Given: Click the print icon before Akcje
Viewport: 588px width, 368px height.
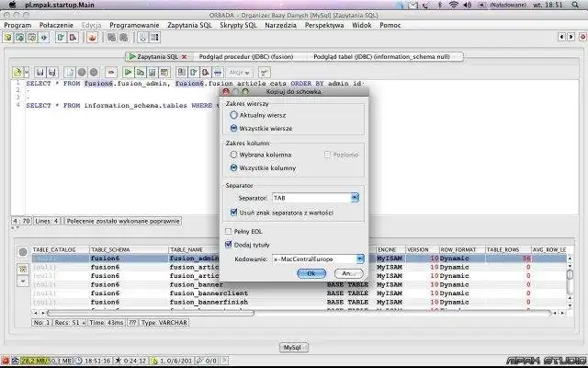Looking at the screenshot, I should [218, 72].
